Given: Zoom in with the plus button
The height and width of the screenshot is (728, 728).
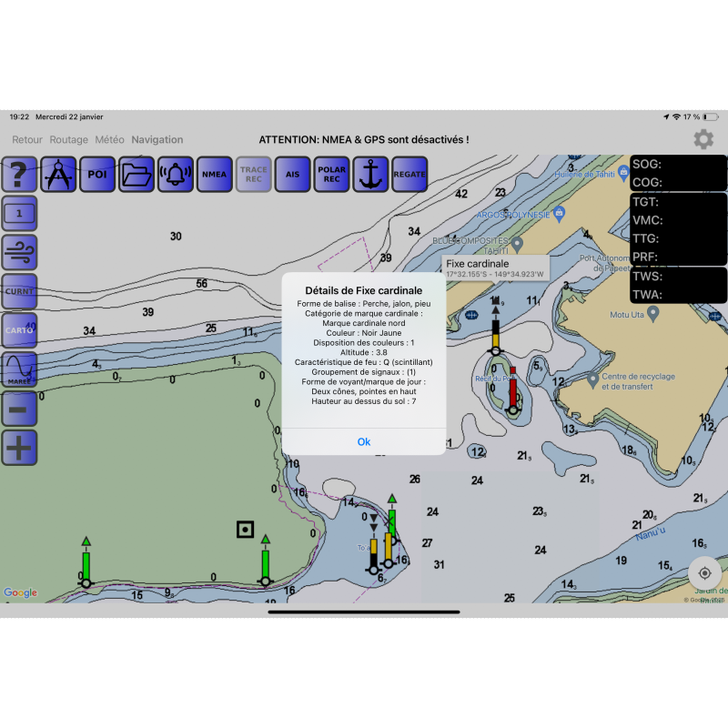Looking at the screenshot, I should [x=19, y=448].
